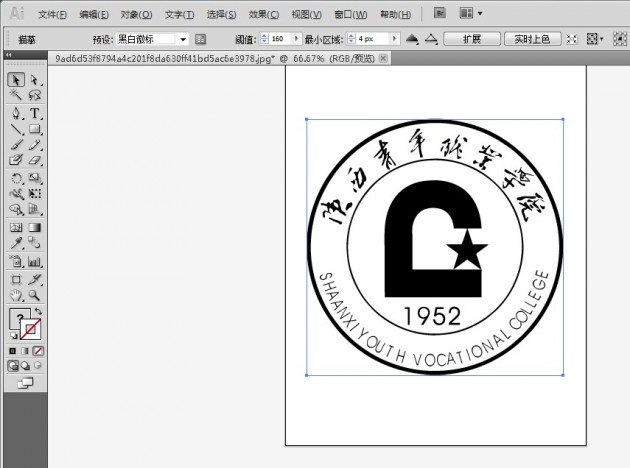
Task: Select the Gradient tool
Action: (x=35, y=228)
